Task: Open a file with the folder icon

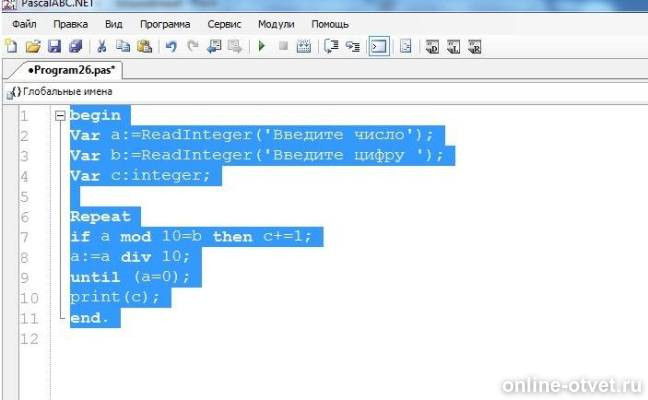Action: [33, 46]
